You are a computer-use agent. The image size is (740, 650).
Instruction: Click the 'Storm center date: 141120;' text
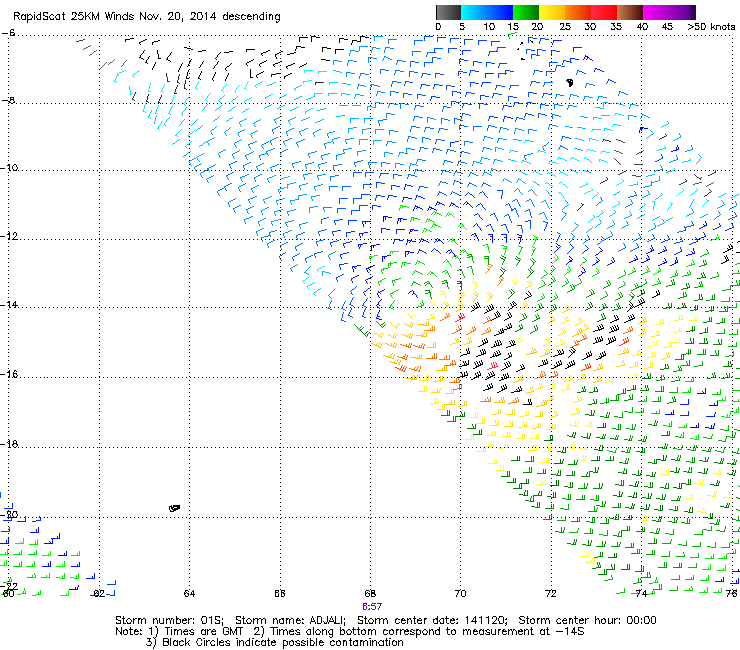[x=432, y=620]
